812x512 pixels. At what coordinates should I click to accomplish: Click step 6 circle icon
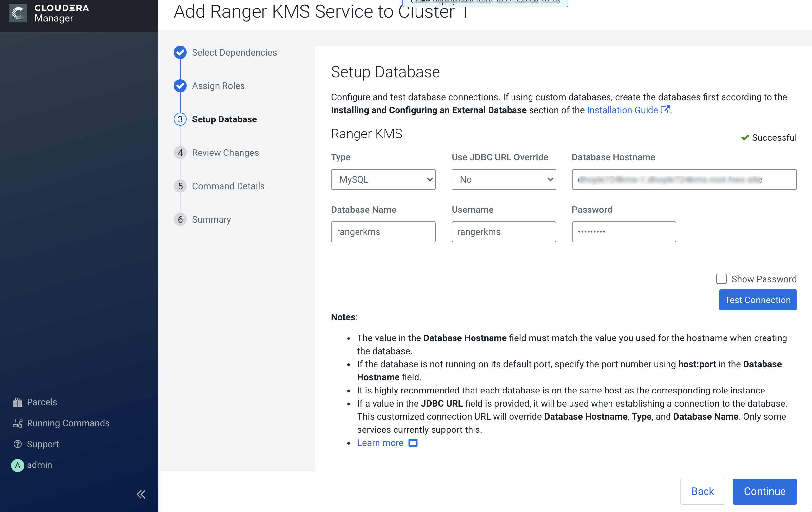click(180, 219)
